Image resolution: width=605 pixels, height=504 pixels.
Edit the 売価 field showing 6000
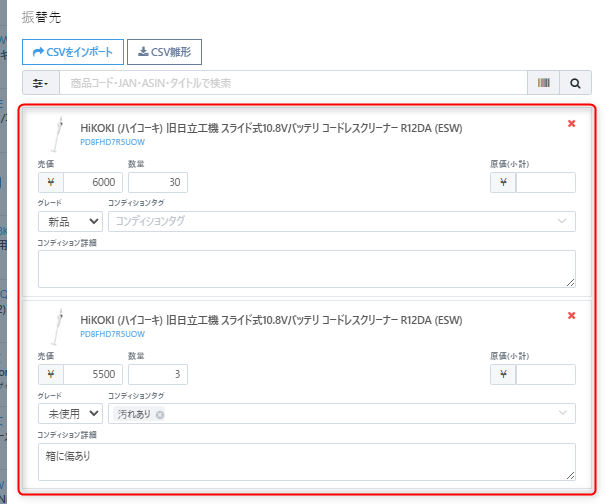click(x=93, y=182)
